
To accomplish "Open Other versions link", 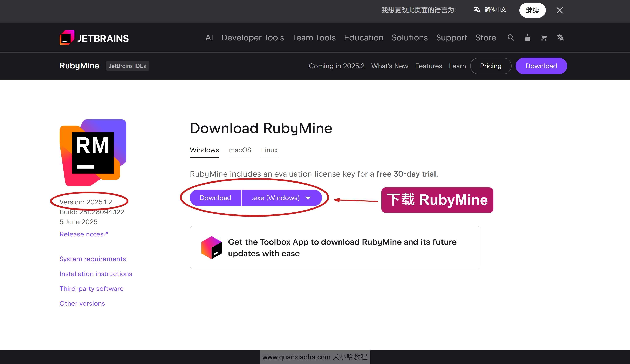I will (x=82, y=303).
